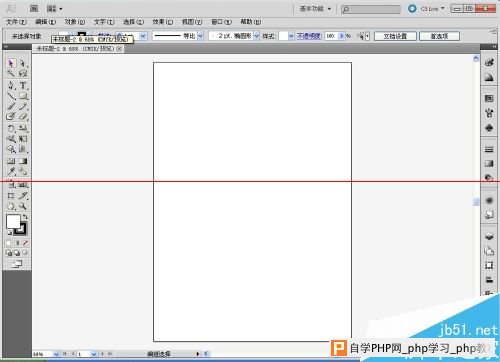Image resolution: width=500 pixels, height=362 pixels.
Task: Select the Eyedropper tool
Action: tap(11, 171)
